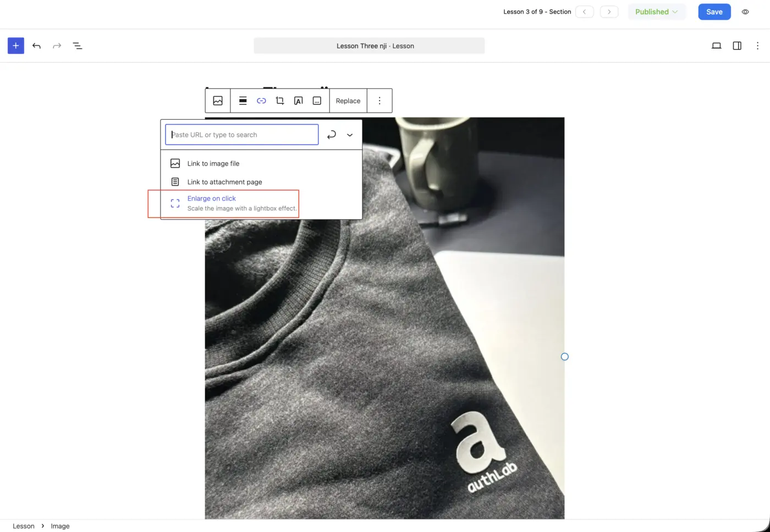Toggle the settings sidebar panel

pos(737,46)
